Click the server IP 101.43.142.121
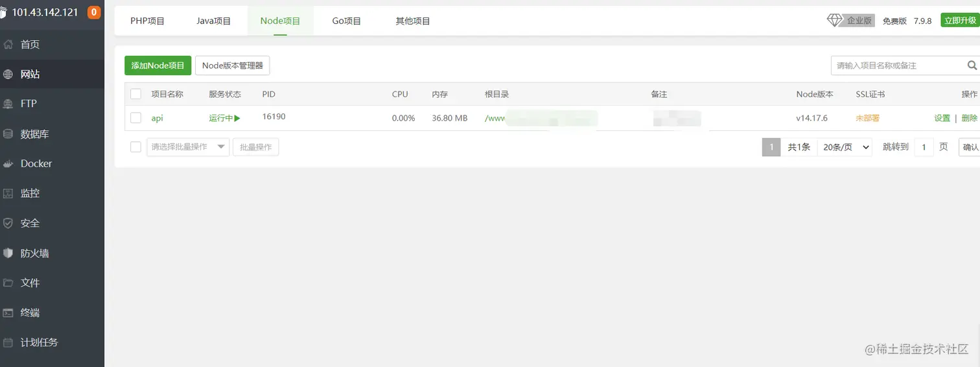Image resolution: width=980 pixels, height=367 pixels. pyautogui.click(x=45, y=12)
